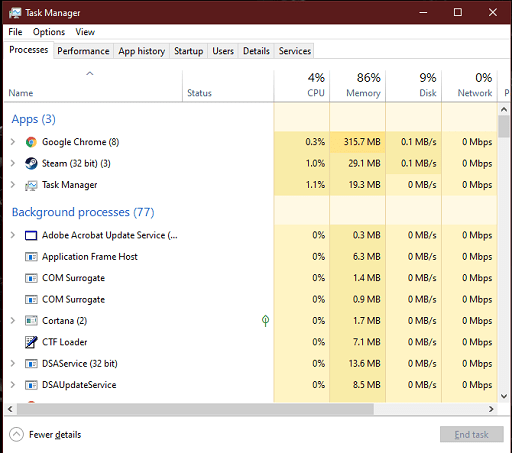Expand the DSAService (32 bit) row
512x453 pixels.
point(13,363)
